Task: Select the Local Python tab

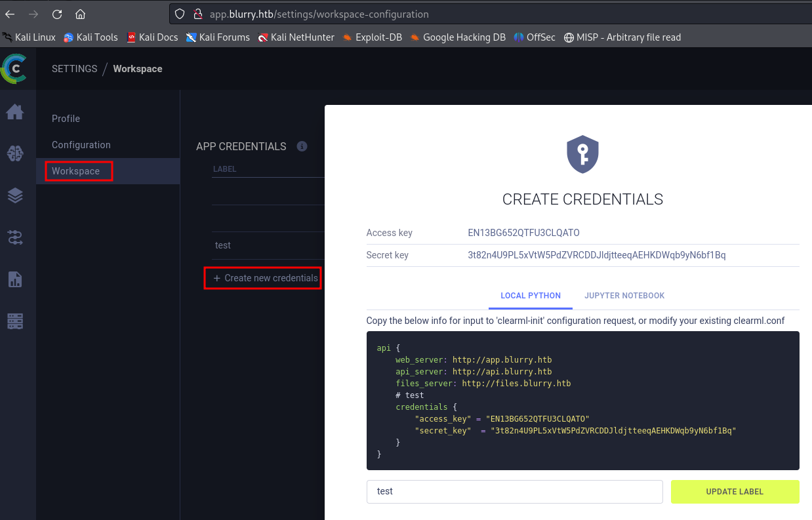Action: click(530, 296)
